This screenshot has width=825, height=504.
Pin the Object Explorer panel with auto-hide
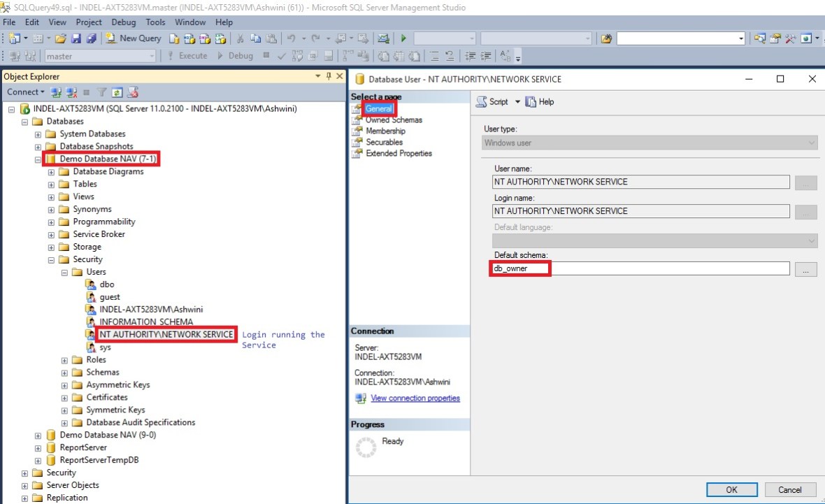(329, 76)
